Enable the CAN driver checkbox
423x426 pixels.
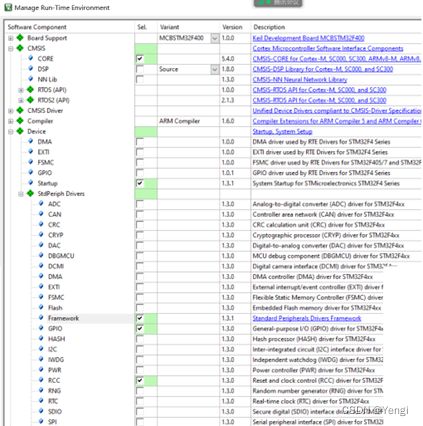(140, 214)
